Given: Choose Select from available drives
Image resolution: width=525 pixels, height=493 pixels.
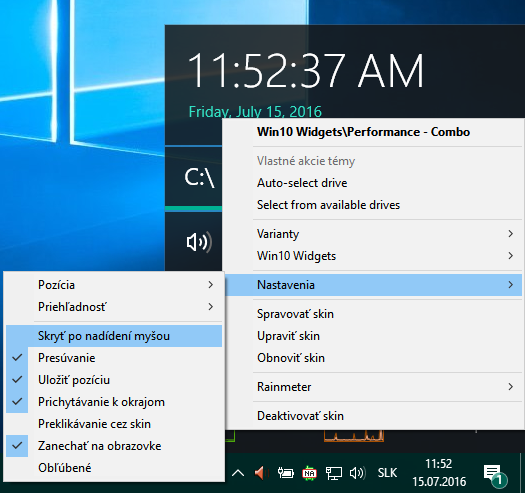Looking at the screenshot, I should coord(373,205).
